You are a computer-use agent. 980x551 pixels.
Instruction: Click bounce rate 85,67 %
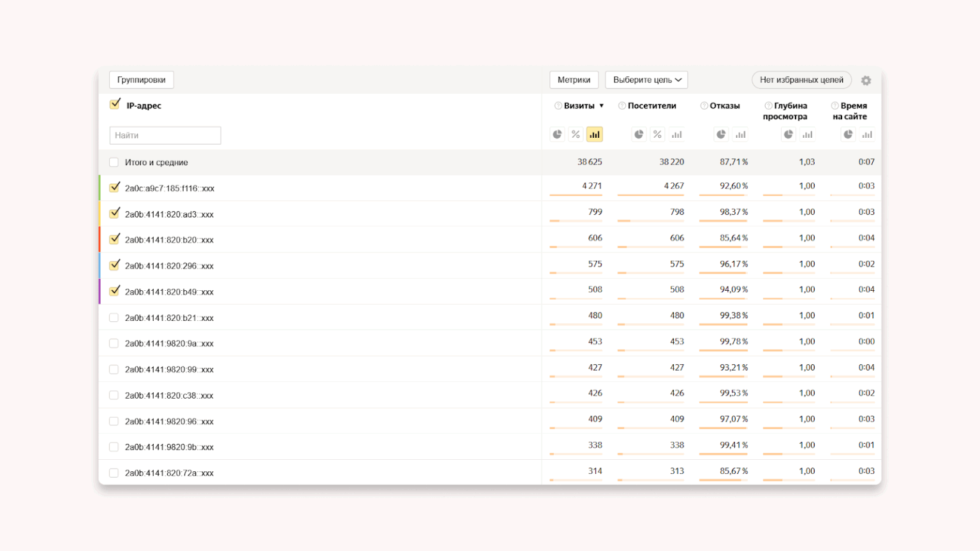(734, 471)
